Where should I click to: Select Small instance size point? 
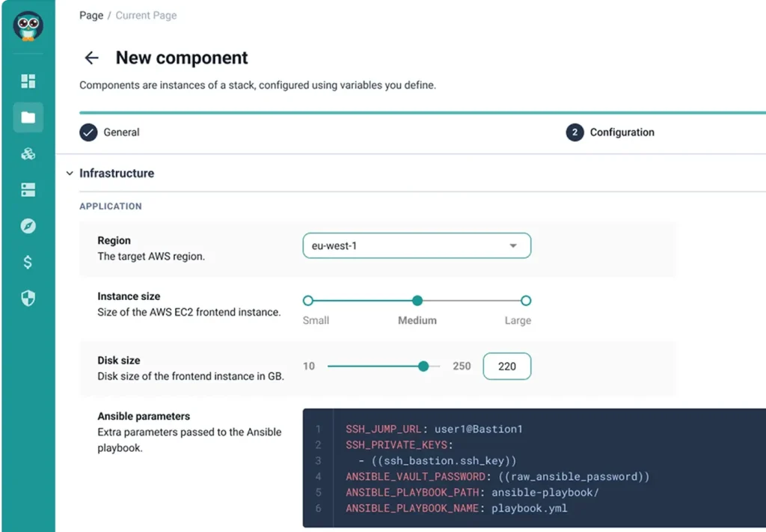(x=307, y=301)
